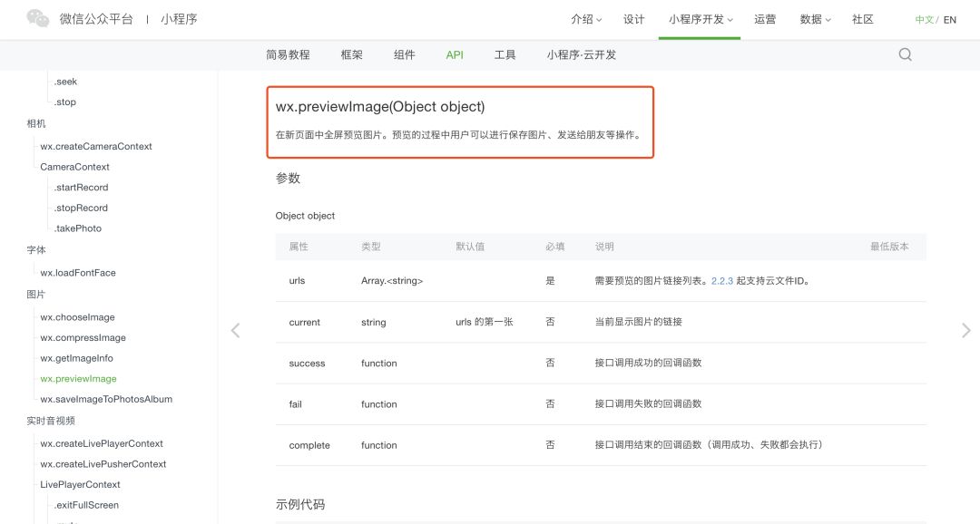Click the WeChat logo icon

[37, 19]
